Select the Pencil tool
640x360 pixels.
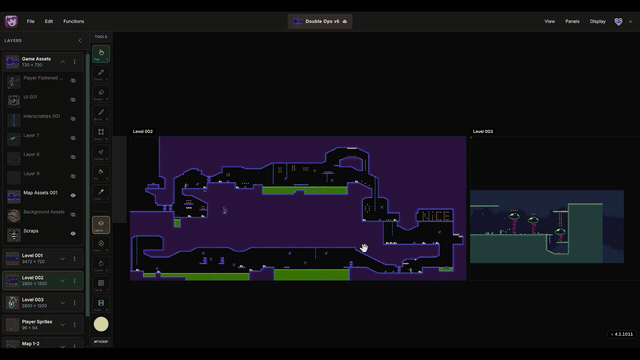pos(101,74)
